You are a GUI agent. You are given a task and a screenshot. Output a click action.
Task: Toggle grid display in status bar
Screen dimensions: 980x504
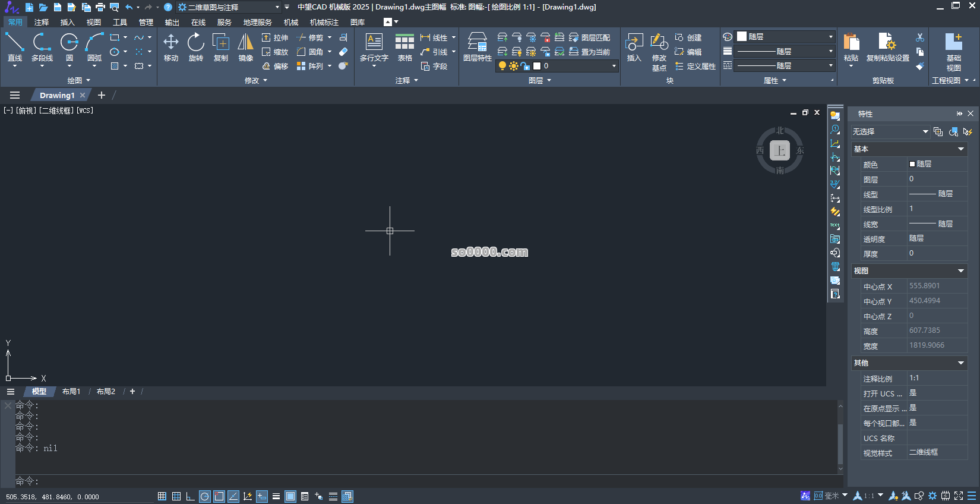(x=162, y=496)
